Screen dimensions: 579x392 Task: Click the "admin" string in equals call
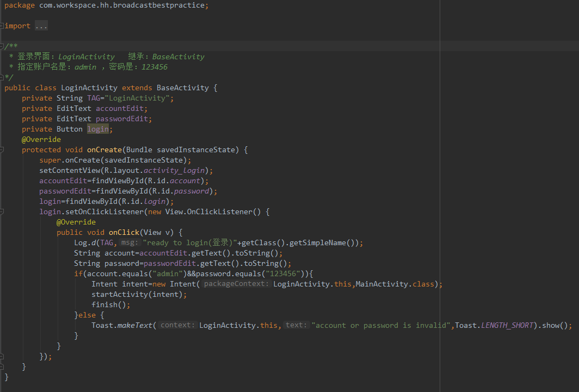(x=168, y=273)
